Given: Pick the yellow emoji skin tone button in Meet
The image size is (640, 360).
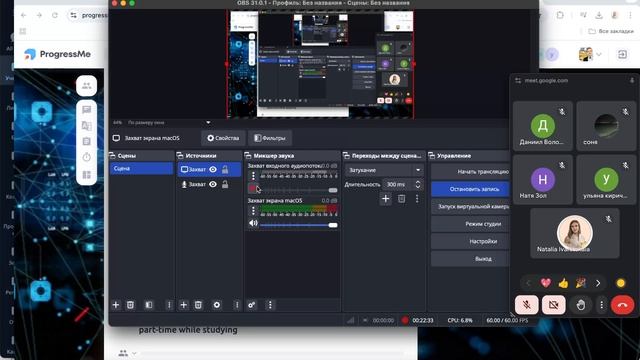Looking at the screenshot, I should point(621,283).
